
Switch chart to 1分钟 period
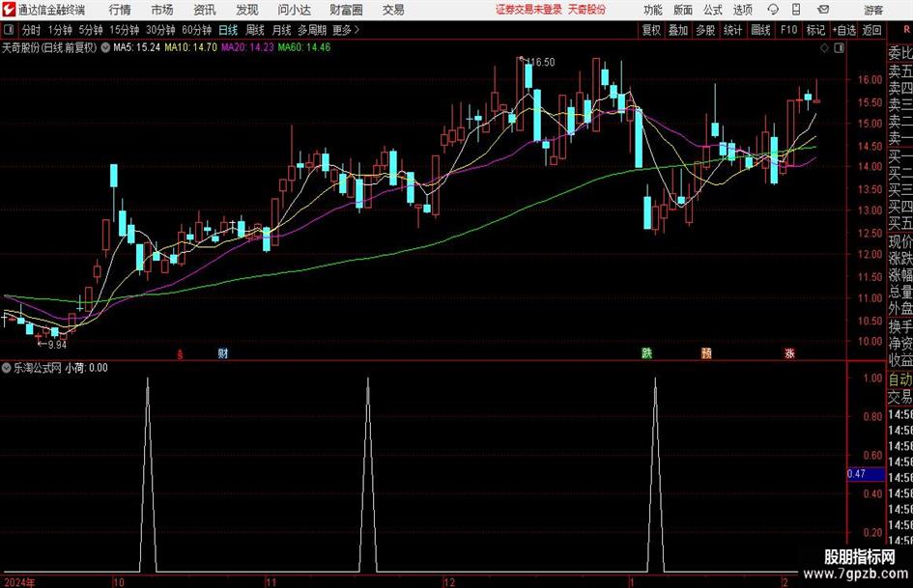(x=59, y=30)
